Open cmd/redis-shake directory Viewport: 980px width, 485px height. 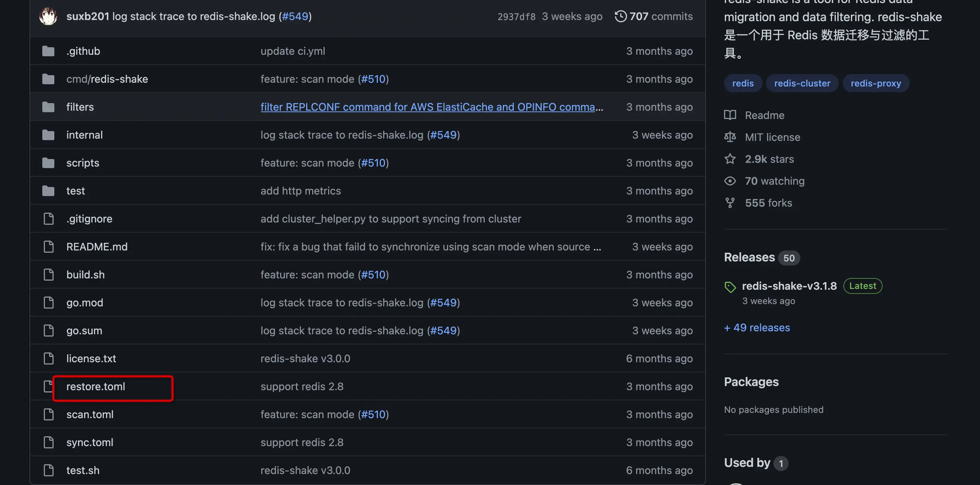tap(107, 79)
